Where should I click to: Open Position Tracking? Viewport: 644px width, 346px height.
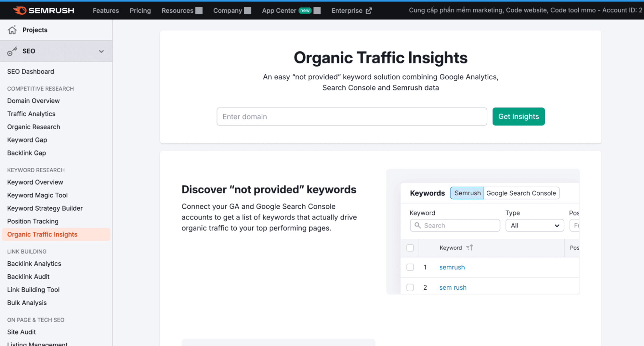tap(33, 221)
